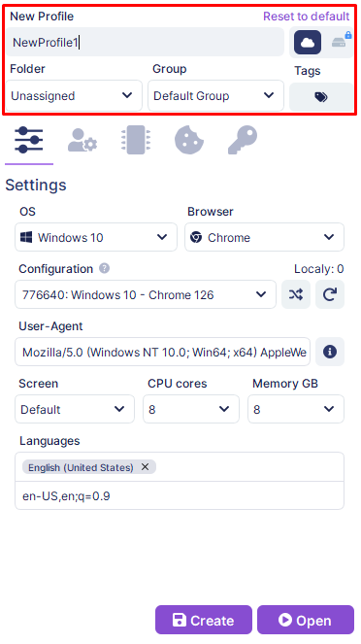This screenshot has height=644, width=361.
Task: Remove English (United States) language tag
Action: 145,467
